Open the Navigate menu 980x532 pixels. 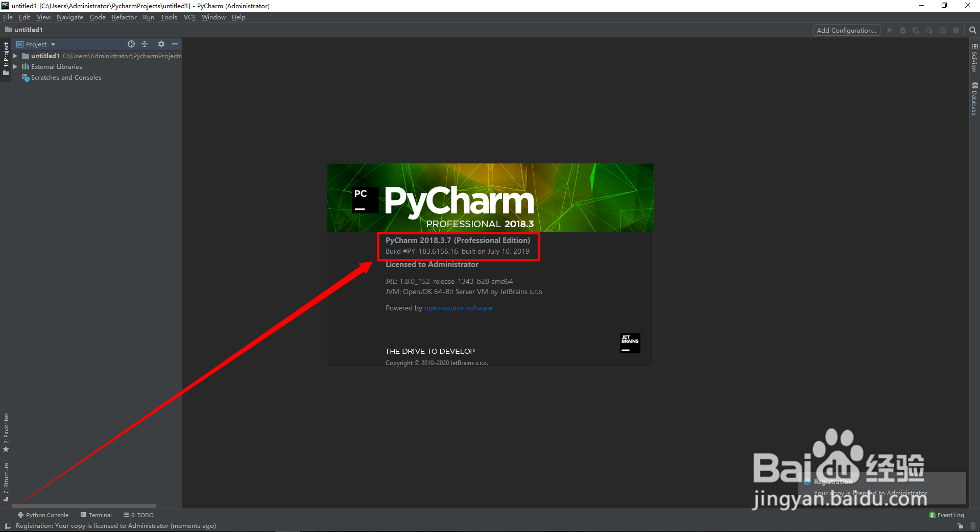(x=69, y=17)
